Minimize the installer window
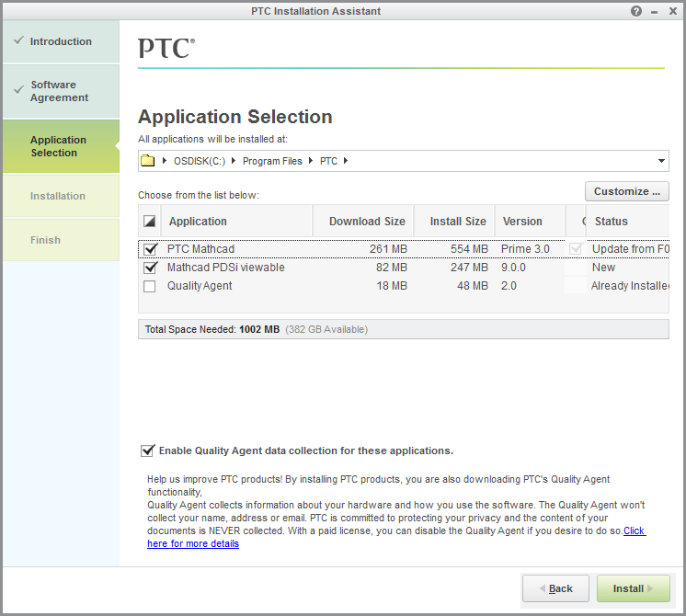The height and width of the screenshot is (616, 686). point(654,12)
